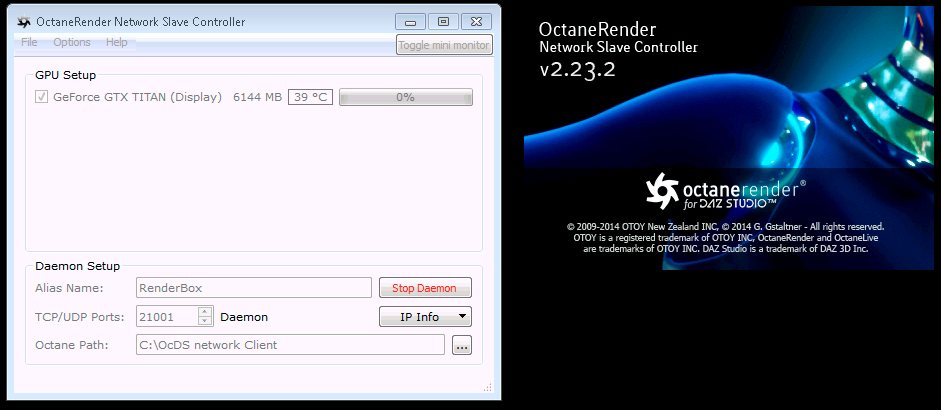This screenshot has height=410, width=941.
Task: Click the Daemon label next to ports
Action: click(244, 317)
